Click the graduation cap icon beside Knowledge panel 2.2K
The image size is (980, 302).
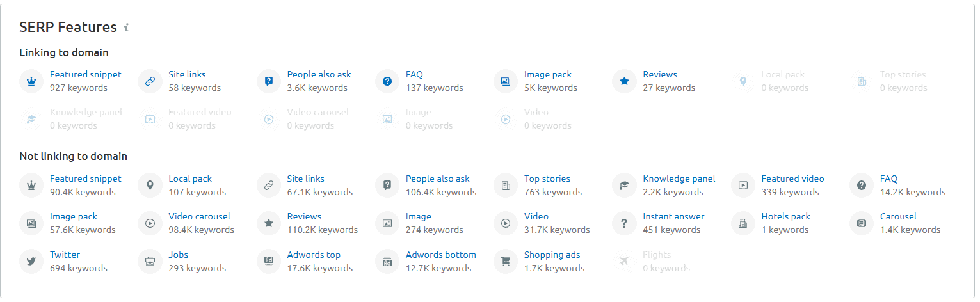tap(623, 186)
